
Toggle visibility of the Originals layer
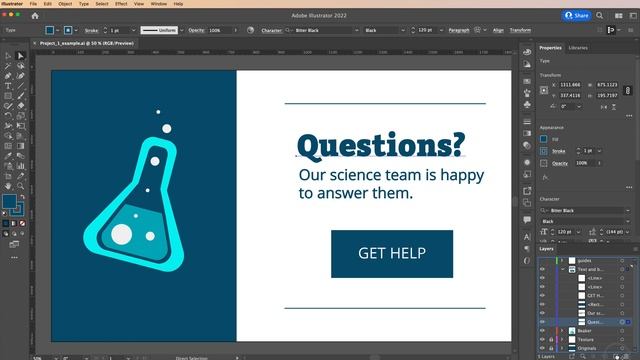(542, 348)
